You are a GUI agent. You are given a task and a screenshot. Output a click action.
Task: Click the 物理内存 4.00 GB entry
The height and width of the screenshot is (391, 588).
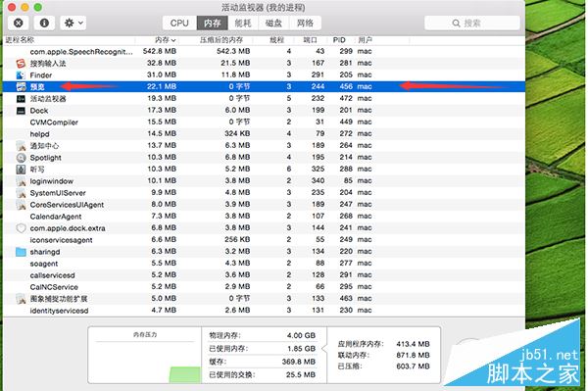[263, 335]
